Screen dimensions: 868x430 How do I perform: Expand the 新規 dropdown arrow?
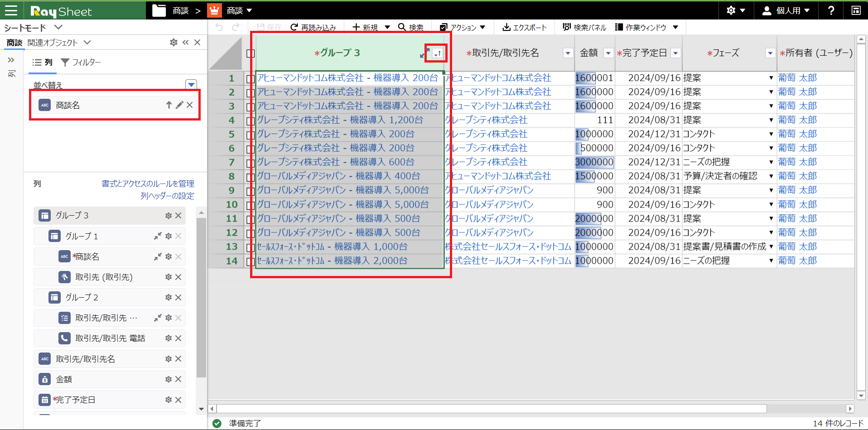387,27
